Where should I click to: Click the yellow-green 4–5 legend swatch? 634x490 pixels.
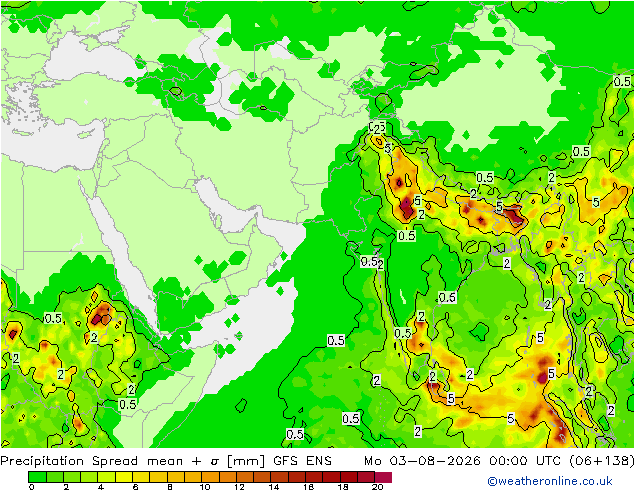pos(106,477)
